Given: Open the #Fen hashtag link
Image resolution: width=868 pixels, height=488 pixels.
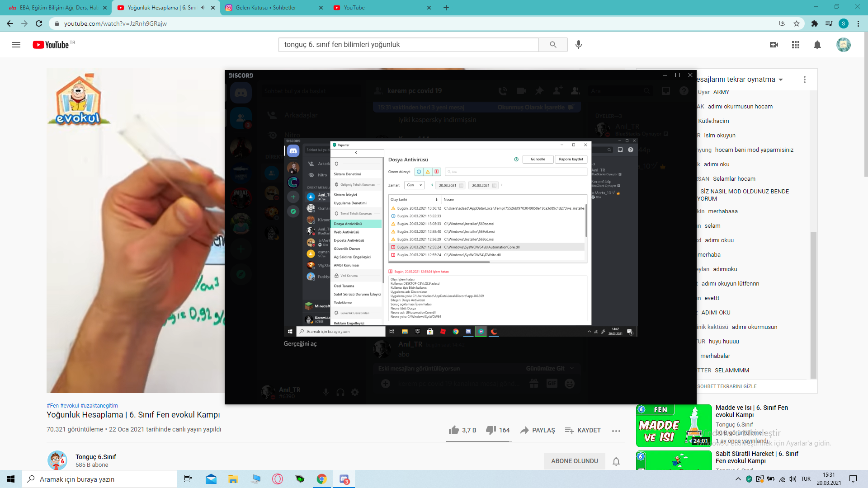Looking at the screenshot, I should (x=52, y=406).
